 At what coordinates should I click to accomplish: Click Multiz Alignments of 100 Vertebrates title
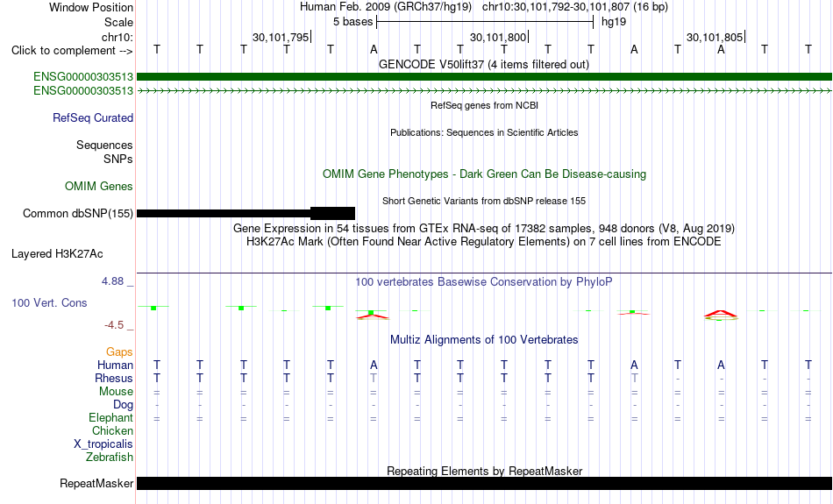click(484, 340)
